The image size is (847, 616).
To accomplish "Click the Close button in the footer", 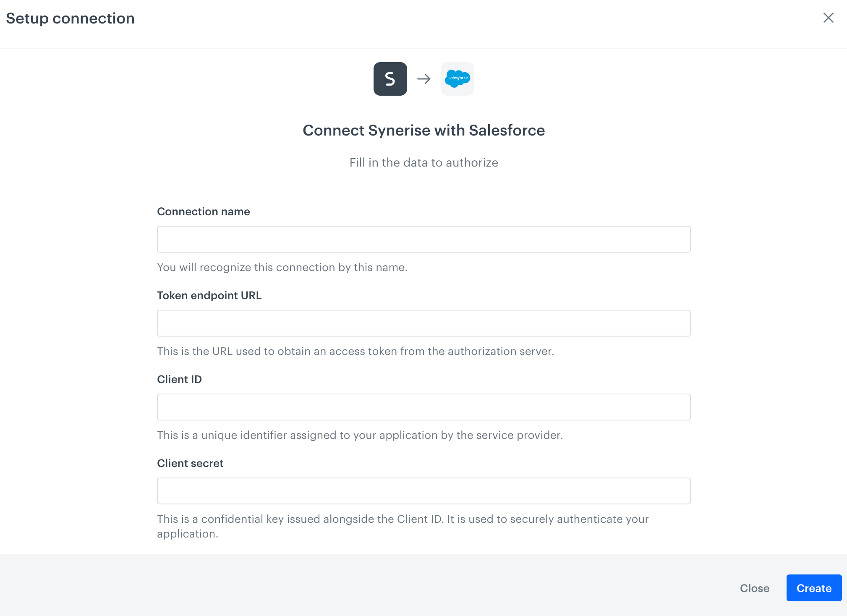I will (x=754, y=588).
